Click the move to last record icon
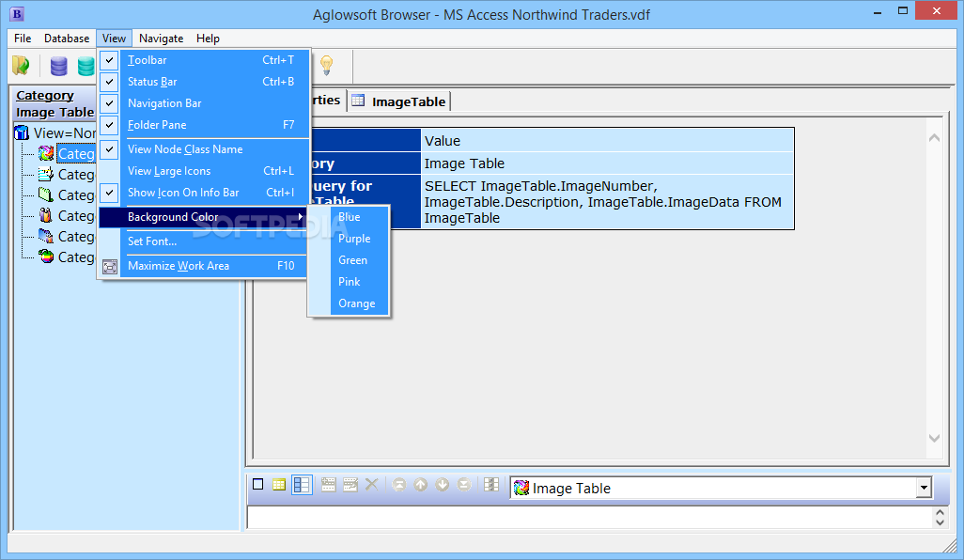The width and height of the screenshot is (964, 560). 464,485
